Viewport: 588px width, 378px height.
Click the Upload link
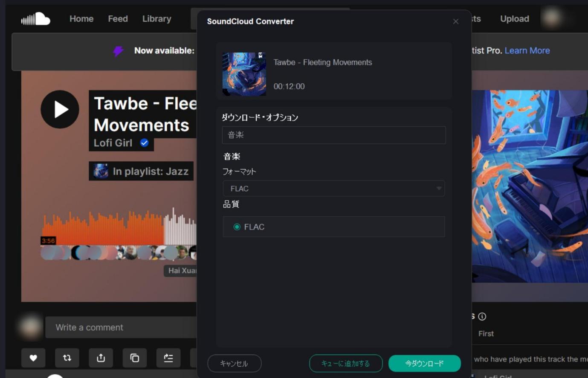click(x=515, y=19)
